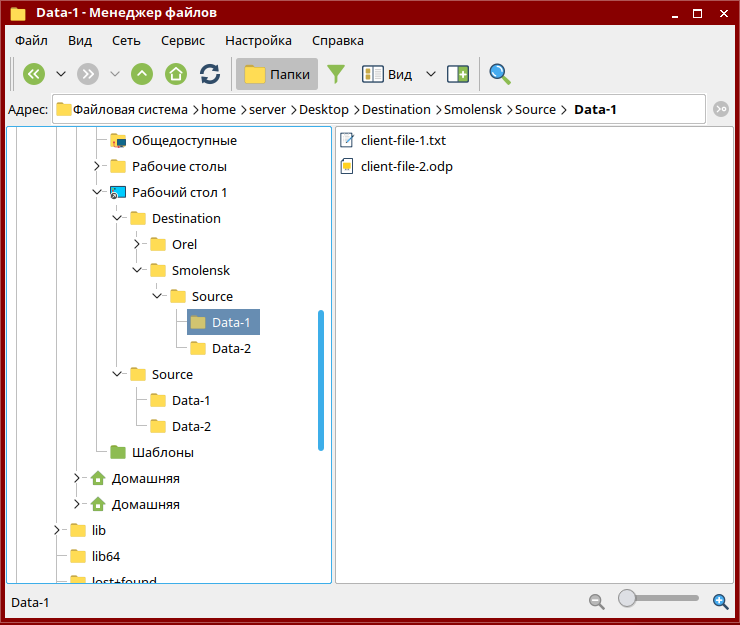The image size is (740, 625).
Task: Go to Smolensk in the address bar
Action: (473, 110)
